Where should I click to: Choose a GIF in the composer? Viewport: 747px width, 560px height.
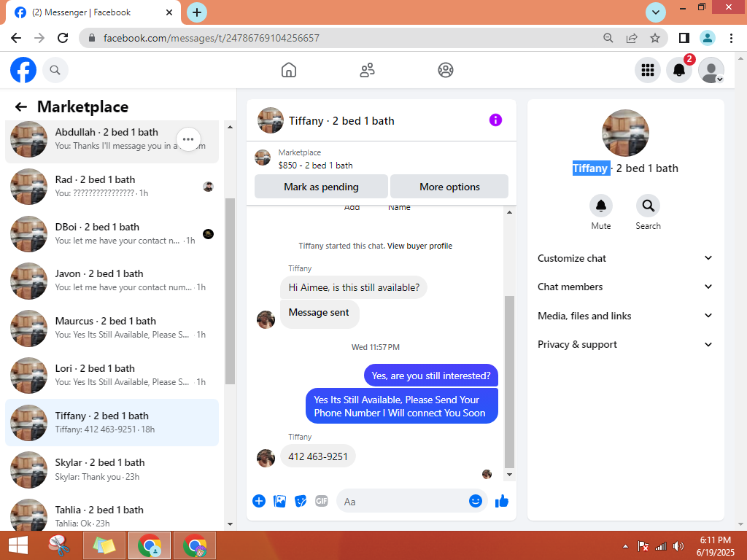[322, 501]
